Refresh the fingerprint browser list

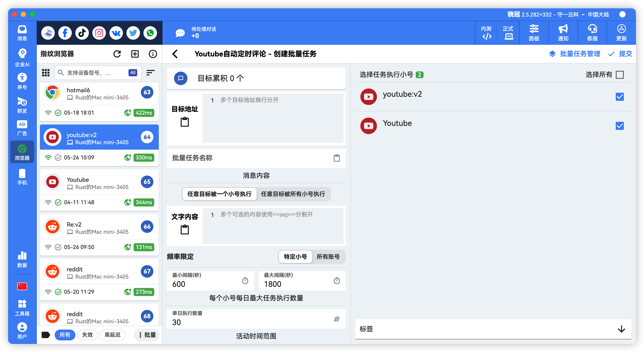click(117, 54)
